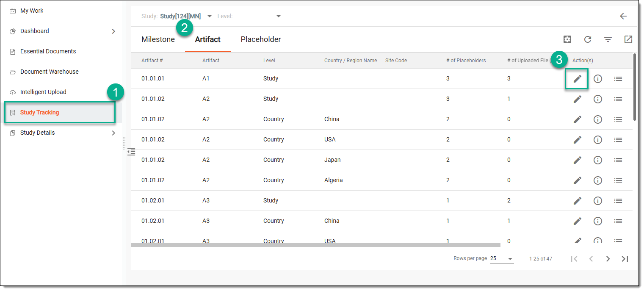Open list icon on A2 Japan row
The height and width of the screenshot is (291, 644).
pyautogui.click(x=618, y=160)
